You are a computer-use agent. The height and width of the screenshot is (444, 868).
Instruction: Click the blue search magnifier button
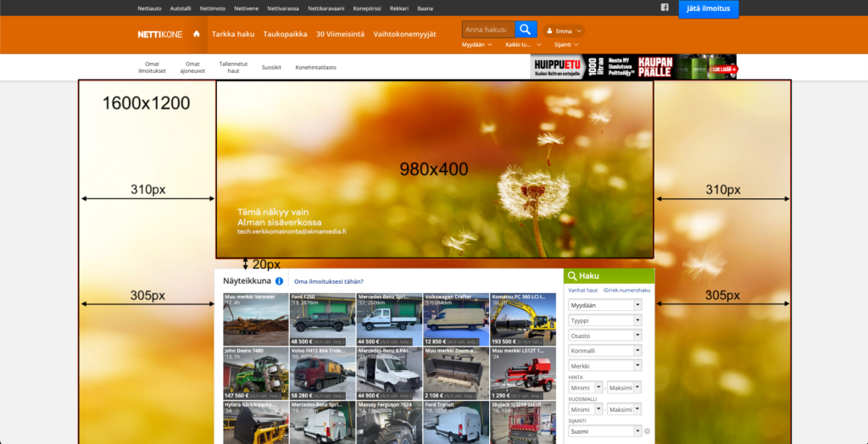point(526,30)
